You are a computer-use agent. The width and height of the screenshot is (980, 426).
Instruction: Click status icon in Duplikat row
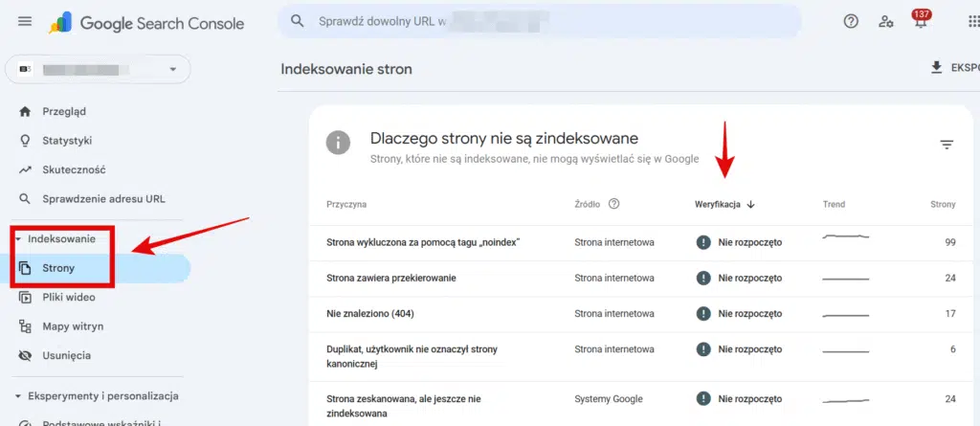pyautogui.click(x=703, y=349)
